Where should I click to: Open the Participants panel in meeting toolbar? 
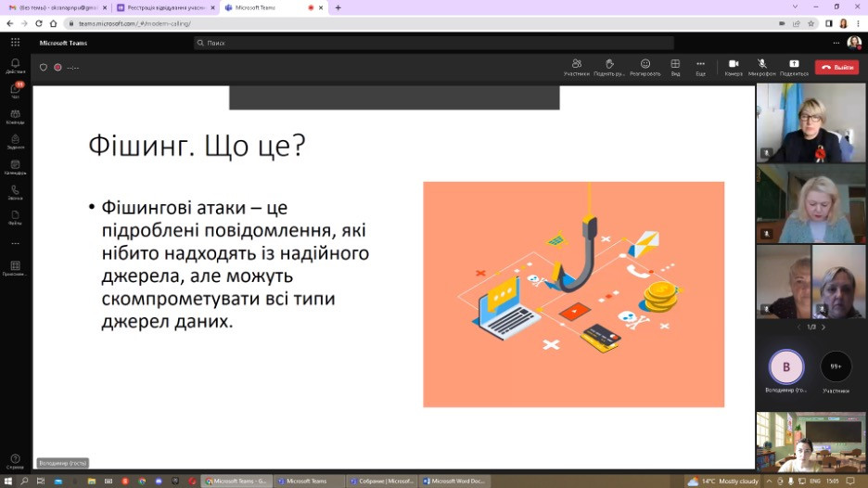point(576,67)
